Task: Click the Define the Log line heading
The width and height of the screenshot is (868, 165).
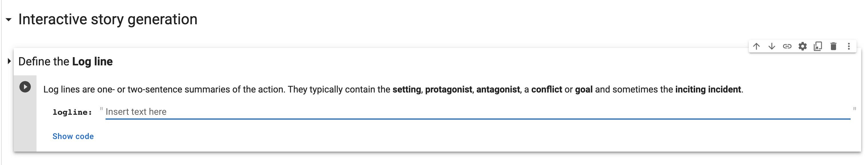Action: point(65,61)
